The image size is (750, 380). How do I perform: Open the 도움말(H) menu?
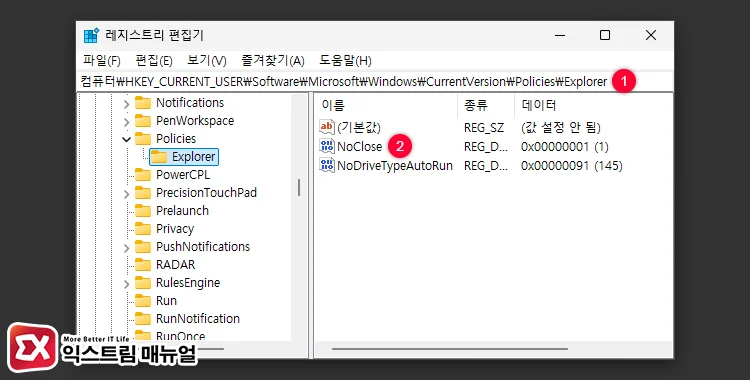(345, 61)
